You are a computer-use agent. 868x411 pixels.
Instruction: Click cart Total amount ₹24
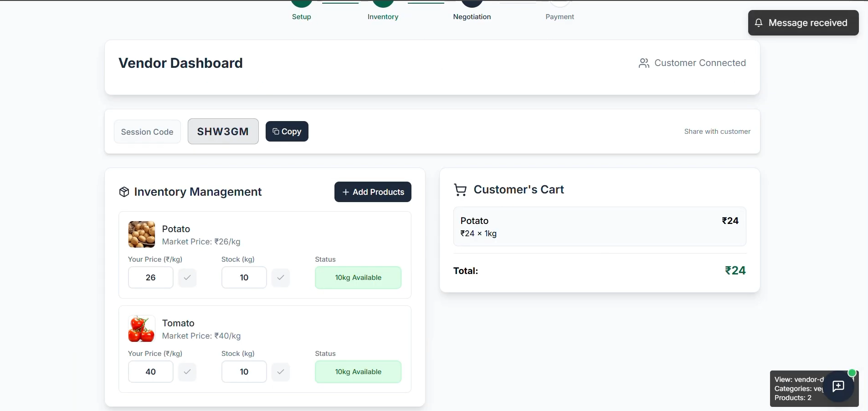pos(735,271)
